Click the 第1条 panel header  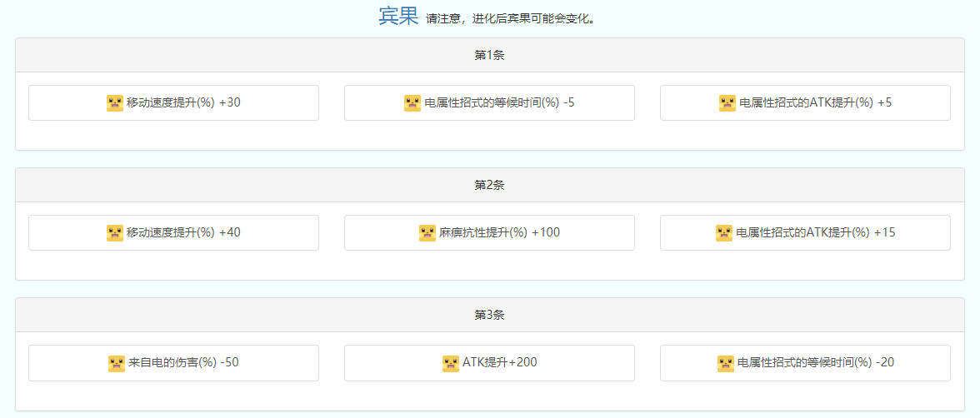pos(489,55)
